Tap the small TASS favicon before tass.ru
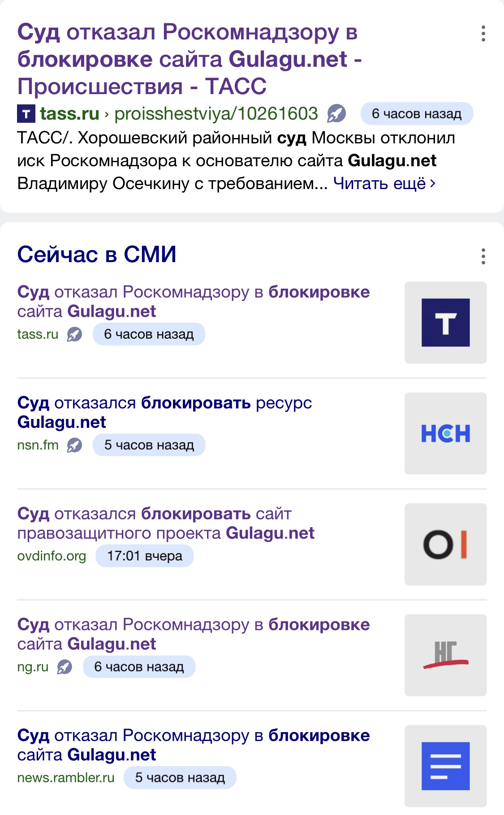The width and height of the screenshot is (504, 815). [26, 114]
